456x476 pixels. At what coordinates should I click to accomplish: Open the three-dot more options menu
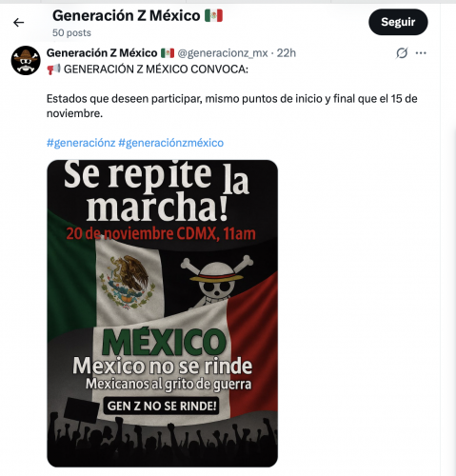(x=421, y=53)
